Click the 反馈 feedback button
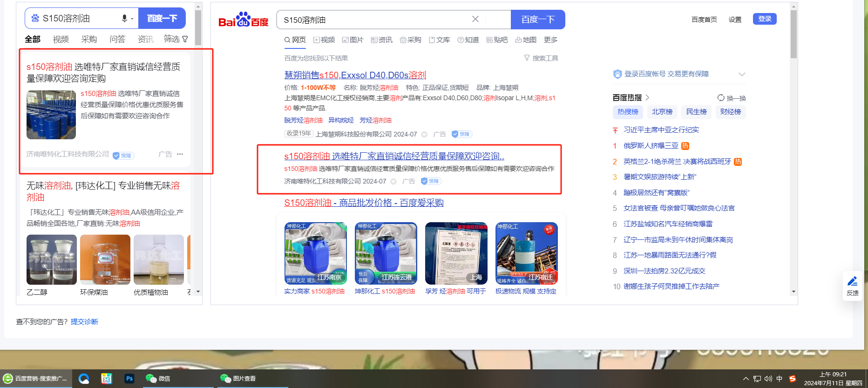The width and height of the screenshot is (868, 388). 853,286
